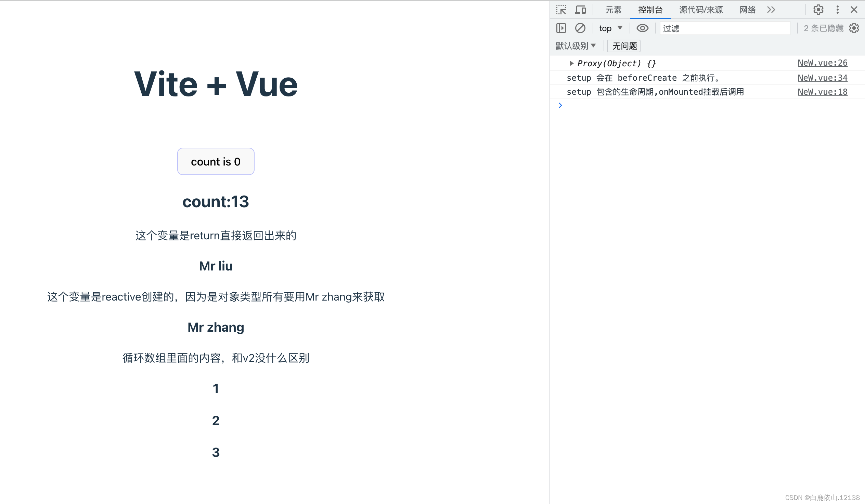This screenshot has width=865, height=504.
Task: Close the DevTools panel
Action: [854, 10]
